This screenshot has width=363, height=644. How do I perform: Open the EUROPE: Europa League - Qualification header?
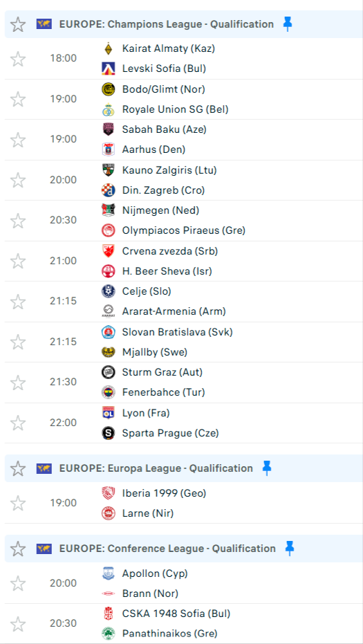click(x=156, y=468)
